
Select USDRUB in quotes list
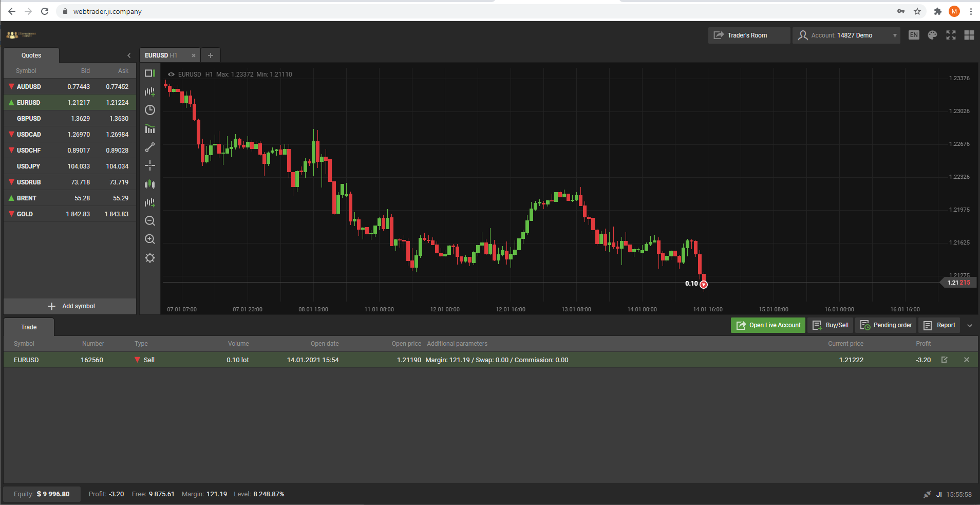coord(70,182)
